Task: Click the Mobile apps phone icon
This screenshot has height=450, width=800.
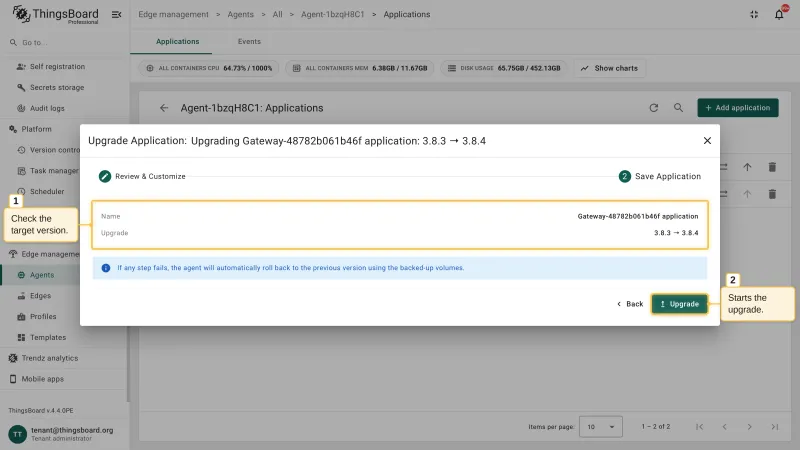Action: pyautogui.click(x=13, y=379)
